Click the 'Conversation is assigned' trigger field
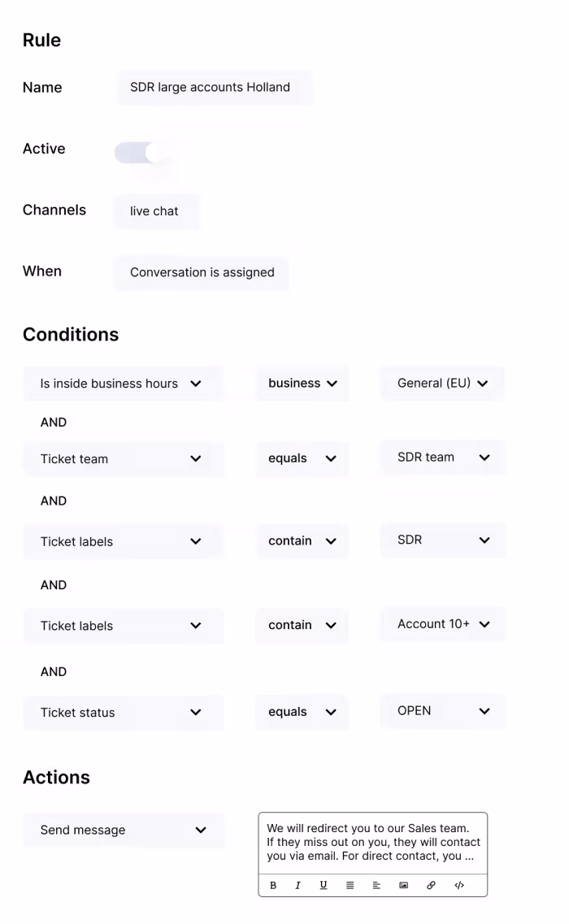Image resolution: width=569 pixels, height=924 pixels. tap(202, 272)
